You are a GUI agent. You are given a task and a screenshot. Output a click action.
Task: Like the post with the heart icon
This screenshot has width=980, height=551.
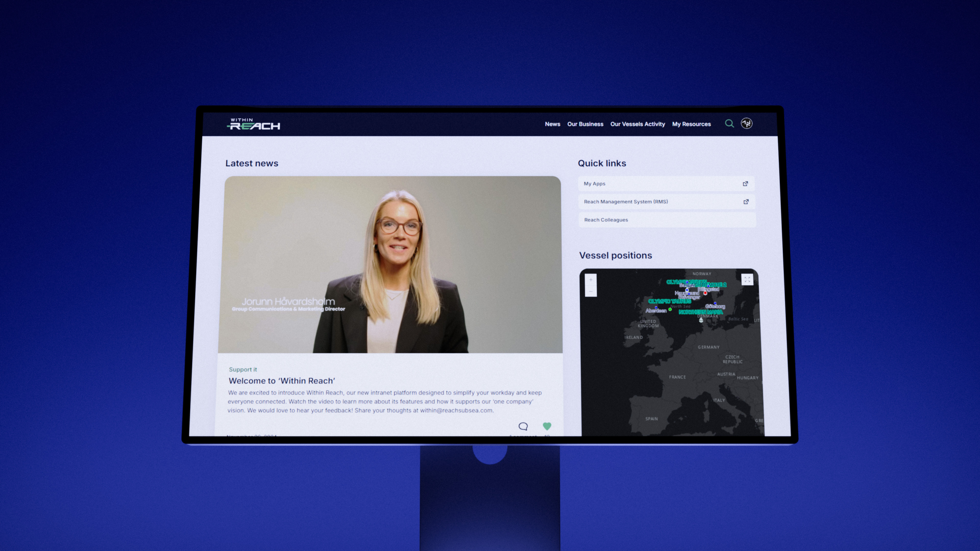coord(547,426)
